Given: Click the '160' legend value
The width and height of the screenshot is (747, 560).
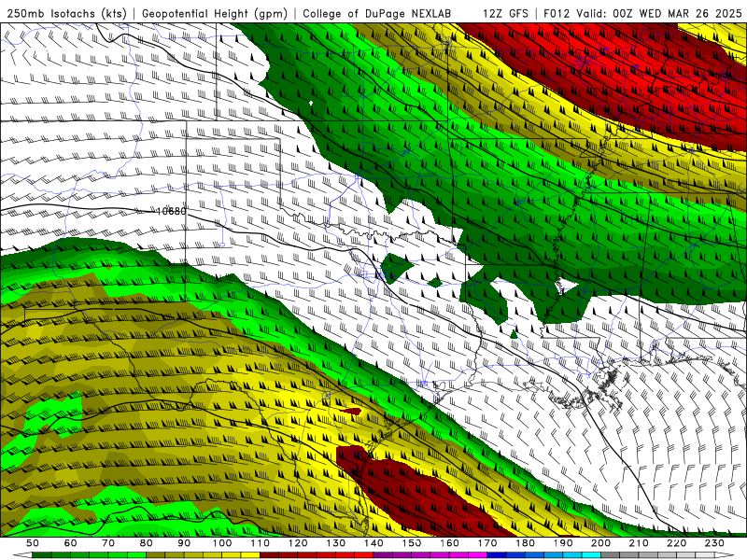Looking at the screenshot, I should click(449, 543).
